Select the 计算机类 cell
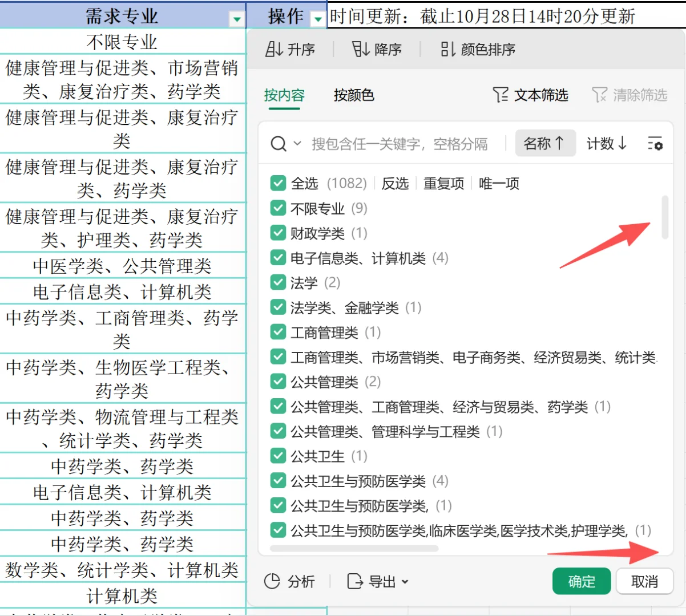Viewport: 686px width, 616px height. coord(123,595)
